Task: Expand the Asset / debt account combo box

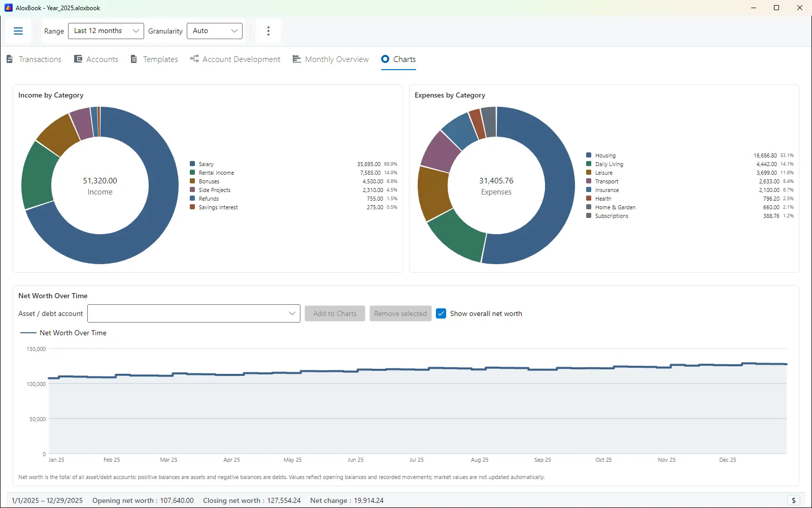Action: click(194, 313)
